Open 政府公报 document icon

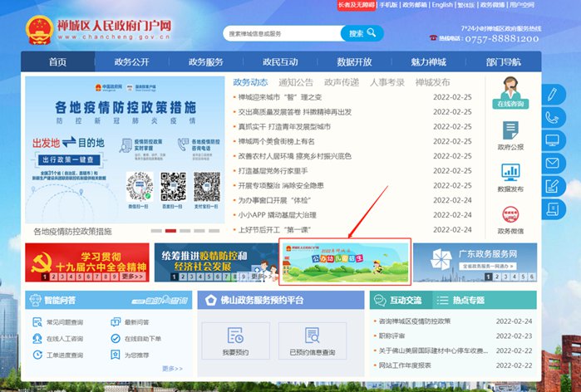(x=510, y=135)
